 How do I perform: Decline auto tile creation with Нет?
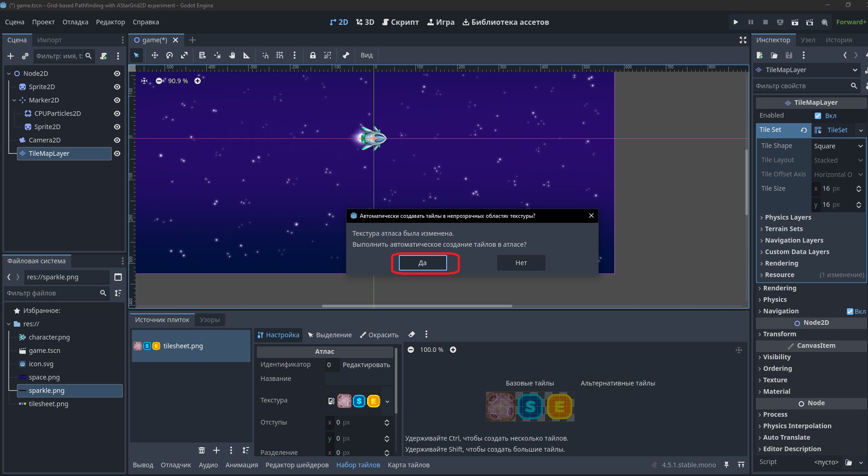click(x=521, y=263)
